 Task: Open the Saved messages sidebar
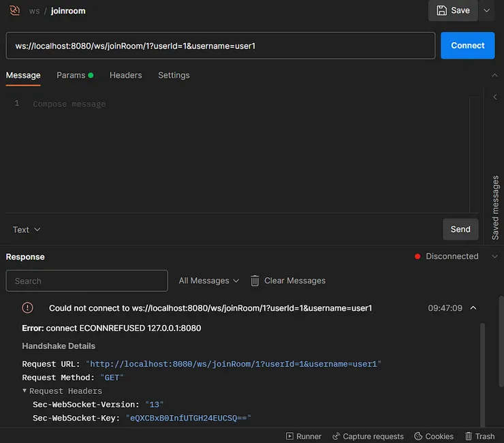(495, 207)
